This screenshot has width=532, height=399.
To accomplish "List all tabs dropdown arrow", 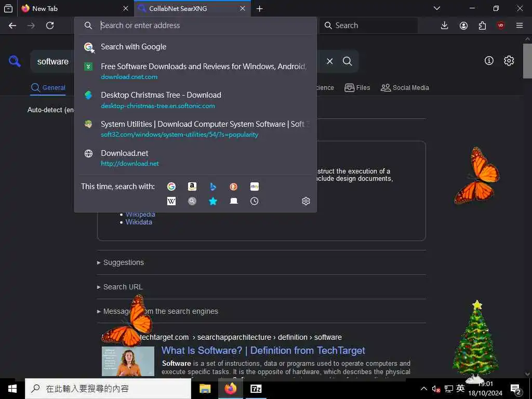I will coord(436,8).
